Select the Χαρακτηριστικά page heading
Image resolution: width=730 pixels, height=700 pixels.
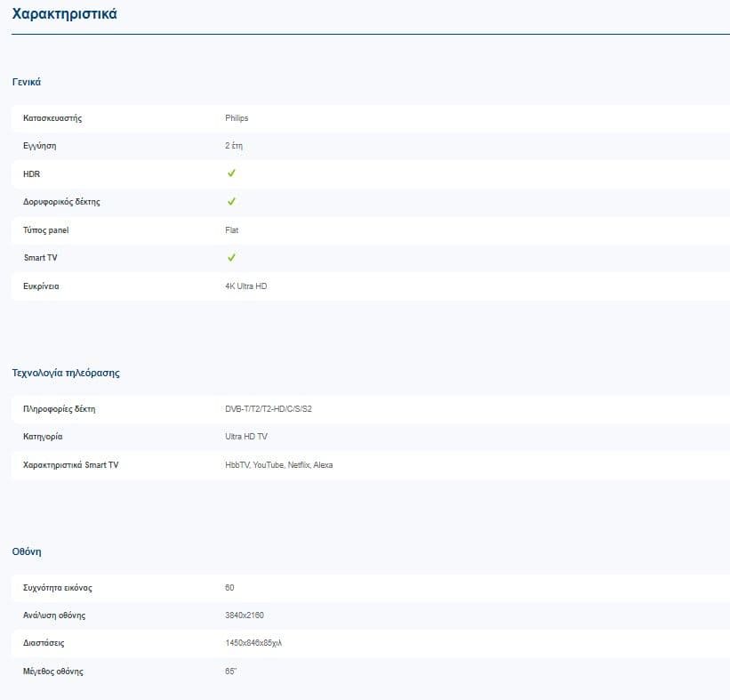pos(64,14)
